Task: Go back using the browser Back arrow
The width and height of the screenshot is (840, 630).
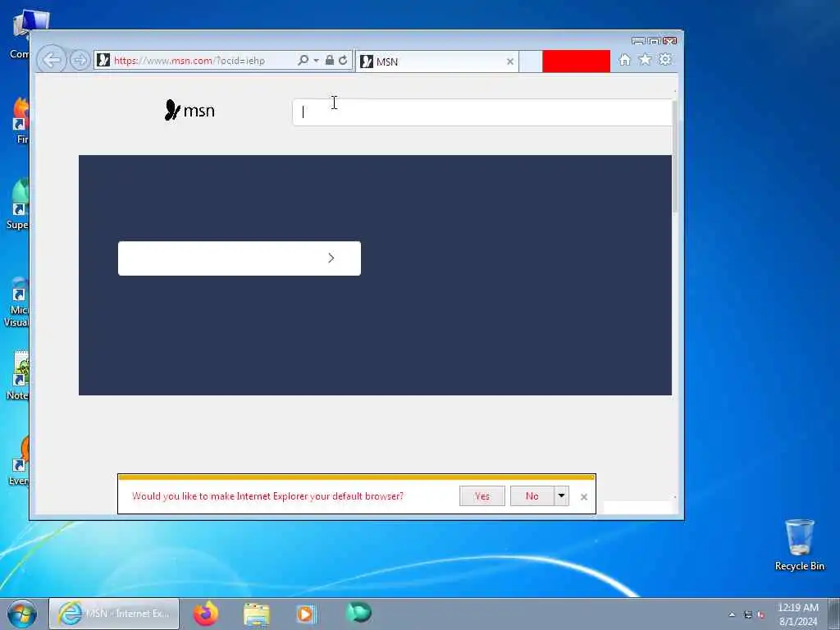Action: 52,60
